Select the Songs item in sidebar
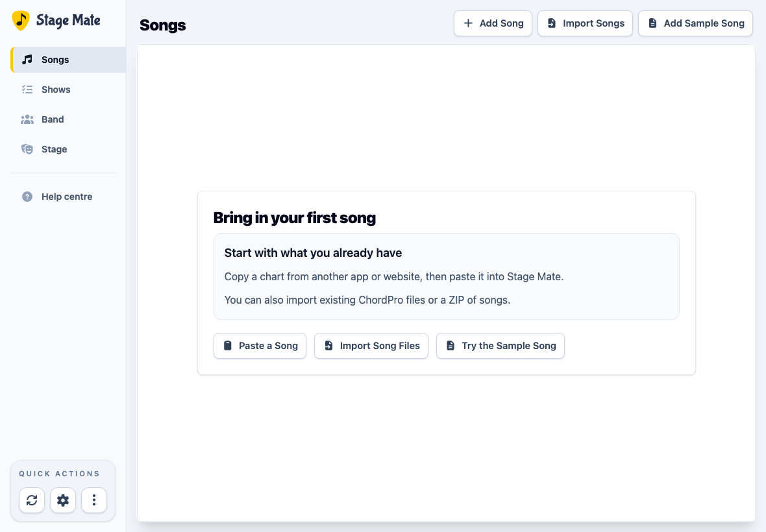The height and width of the screenshot is (532, 766). (x=68, y=60)
